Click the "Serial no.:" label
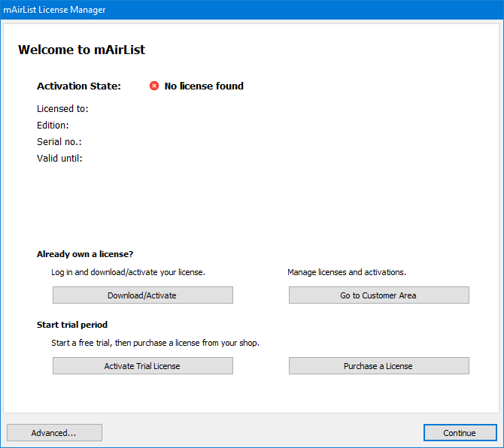 click(x=59, y=142)
